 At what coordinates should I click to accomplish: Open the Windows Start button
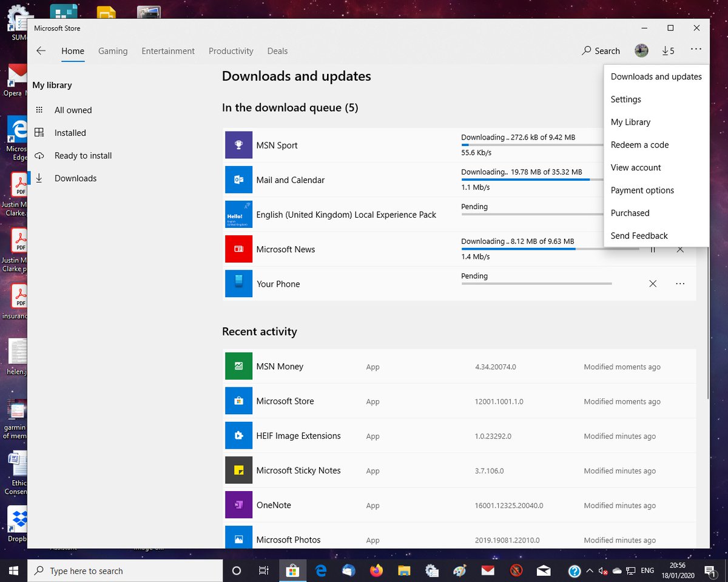tap(13, 570)
